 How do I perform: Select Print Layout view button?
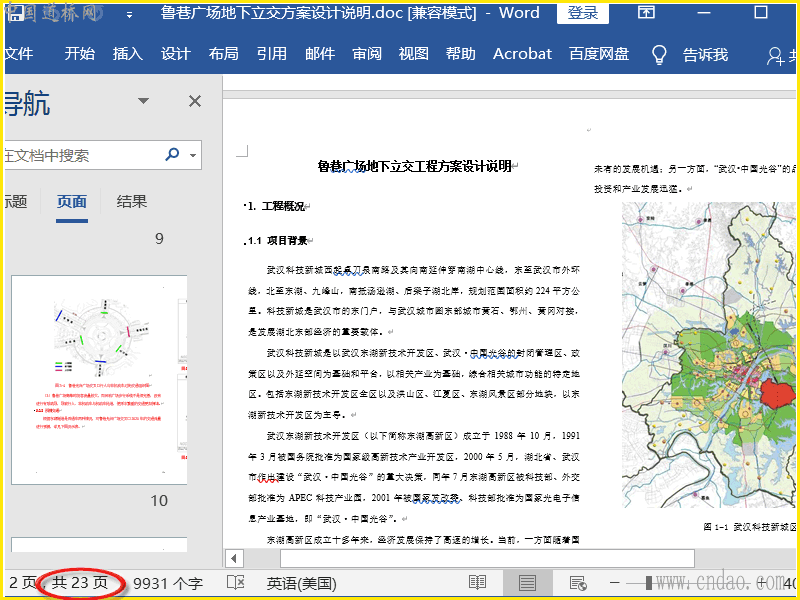click(527, 583)
